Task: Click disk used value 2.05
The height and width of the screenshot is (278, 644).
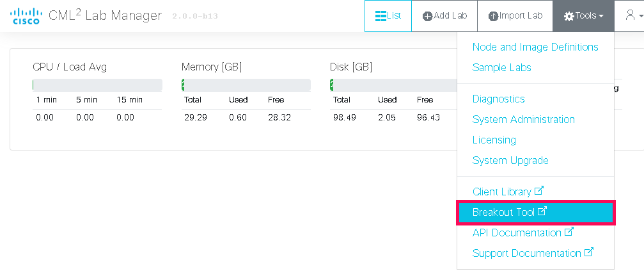Action: (x=387, y=118)
